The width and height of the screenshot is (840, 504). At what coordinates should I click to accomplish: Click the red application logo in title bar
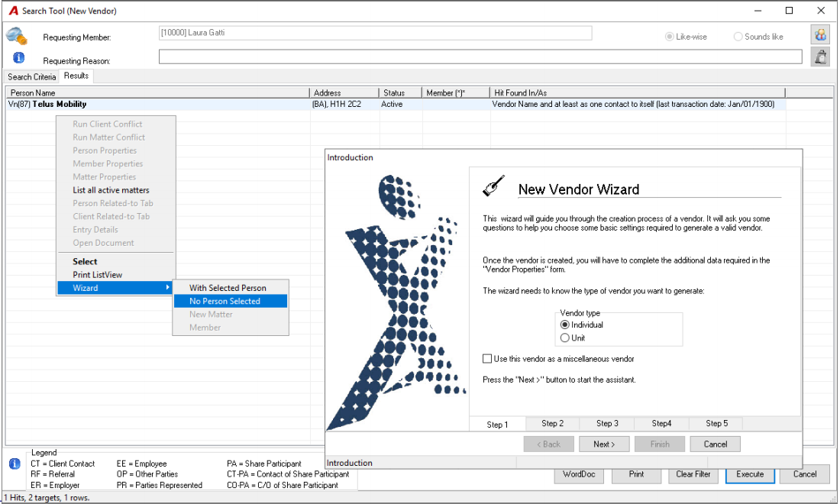pyautogui.click(x=14, y=11)
